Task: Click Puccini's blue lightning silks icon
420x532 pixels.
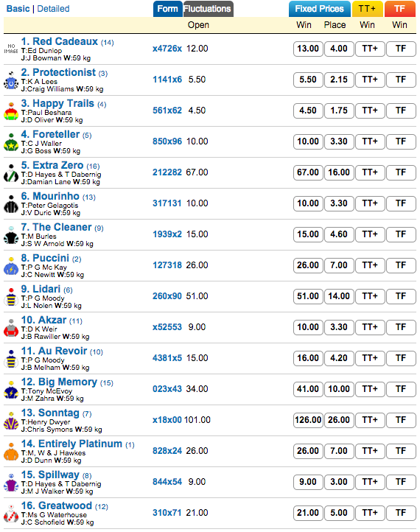Action: click(x=11, y=266)
